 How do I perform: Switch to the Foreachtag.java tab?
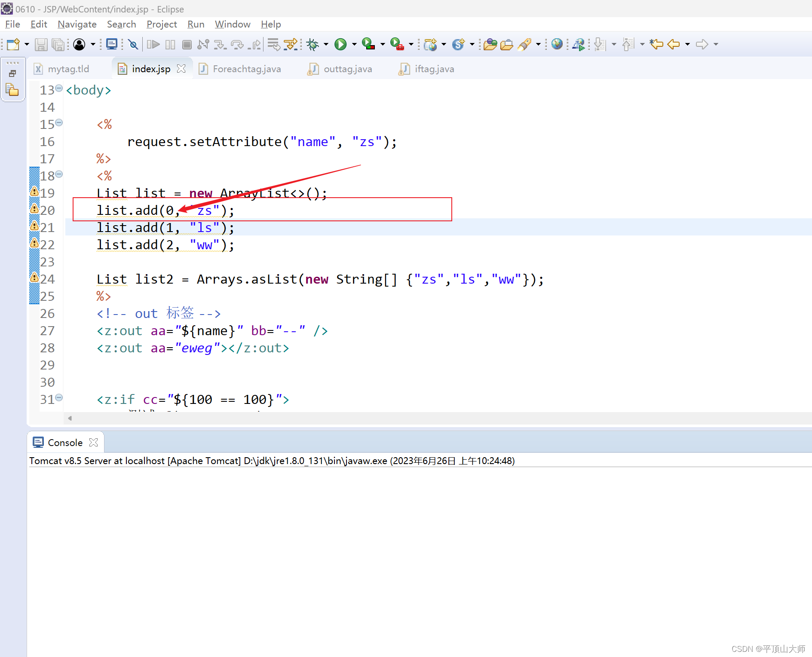pyautogui.click(x=246, y=69)
